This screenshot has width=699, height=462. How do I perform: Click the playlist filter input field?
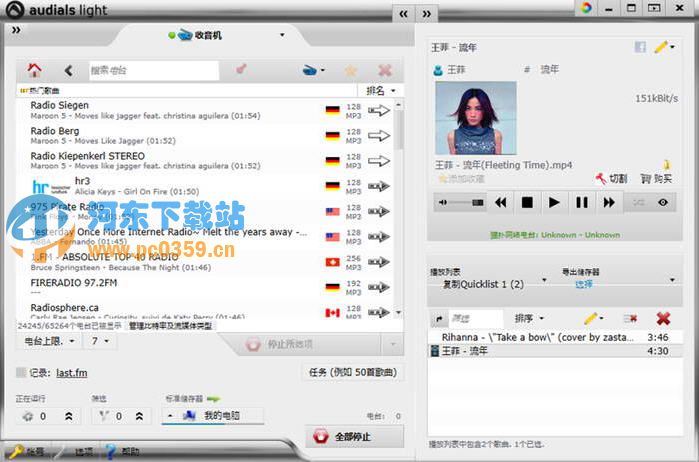476,318
